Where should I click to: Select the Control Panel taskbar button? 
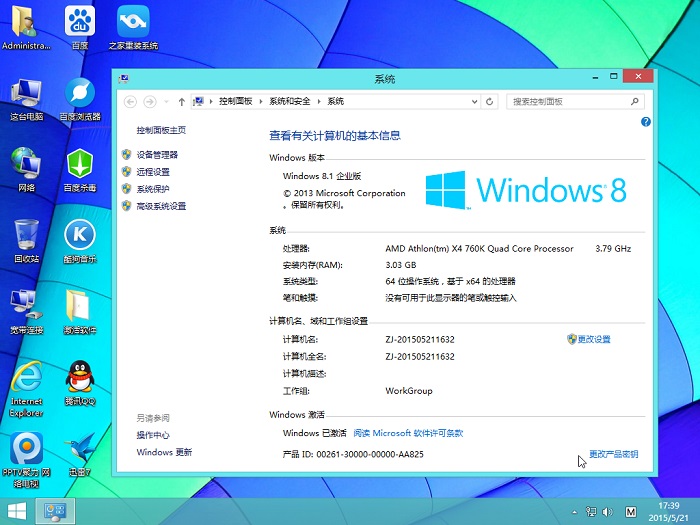tap(55, 512)
